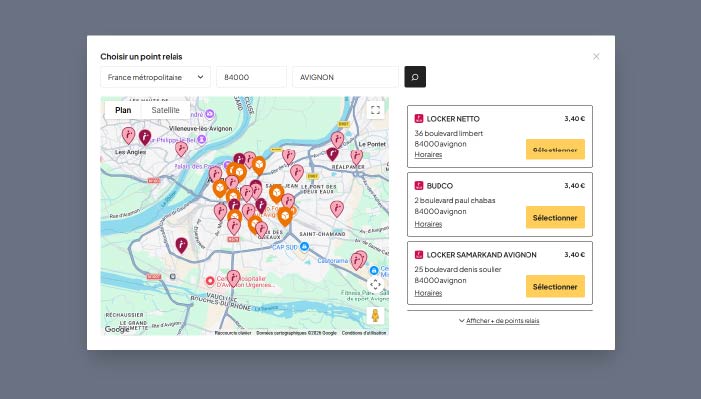Click the city field AVIGNON
Viewport: 701px width, 399px height.
pyautogui.click(x=345, y=77)
